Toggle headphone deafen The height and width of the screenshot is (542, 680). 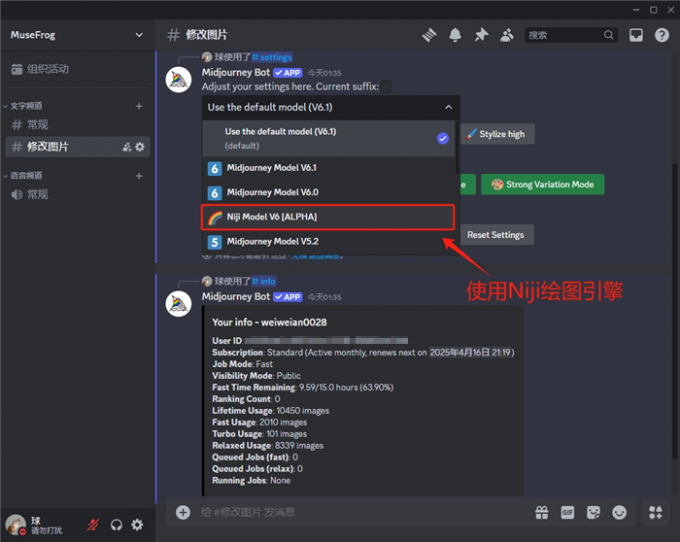tap(116, 525)
